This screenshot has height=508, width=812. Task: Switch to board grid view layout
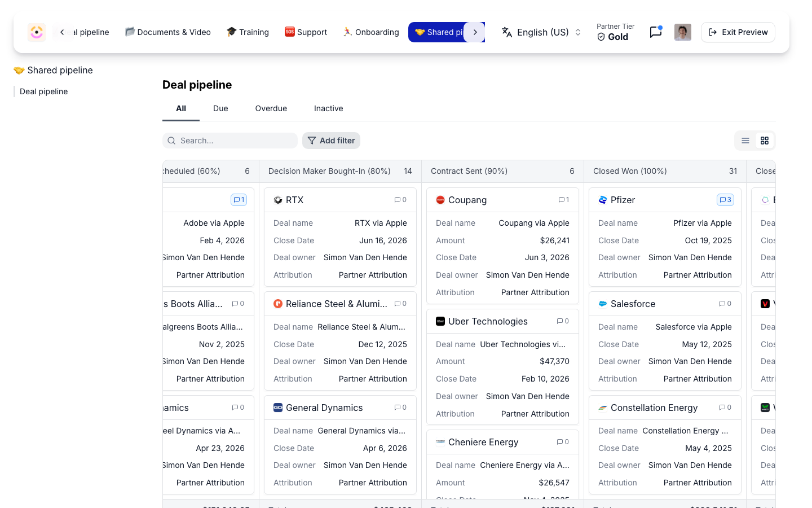765,141
